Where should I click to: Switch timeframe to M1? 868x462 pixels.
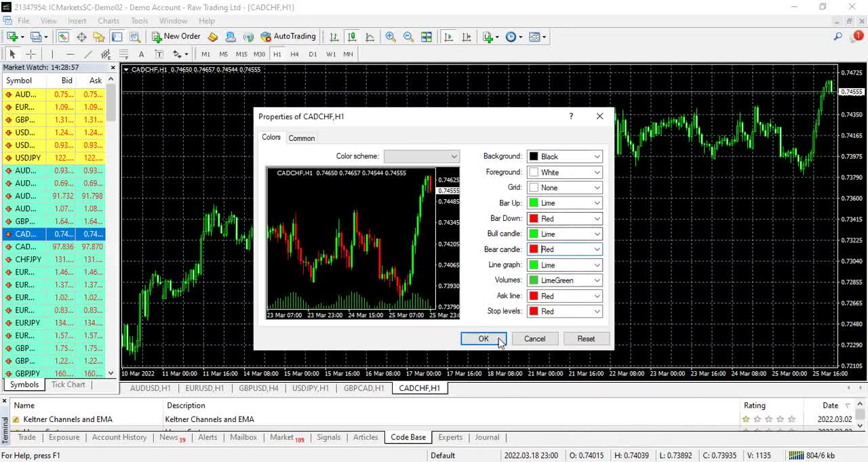205,54
